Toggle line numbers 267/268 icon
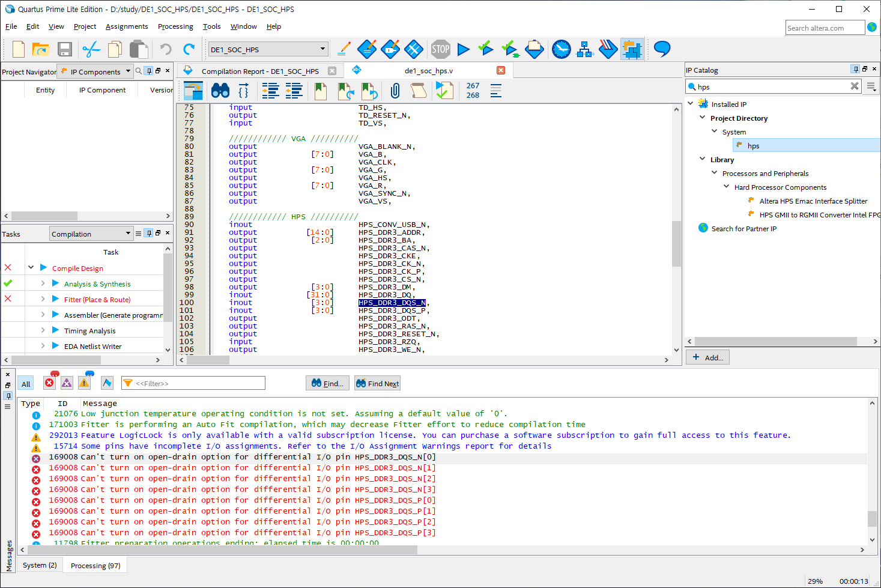 [x=473, y=91]
